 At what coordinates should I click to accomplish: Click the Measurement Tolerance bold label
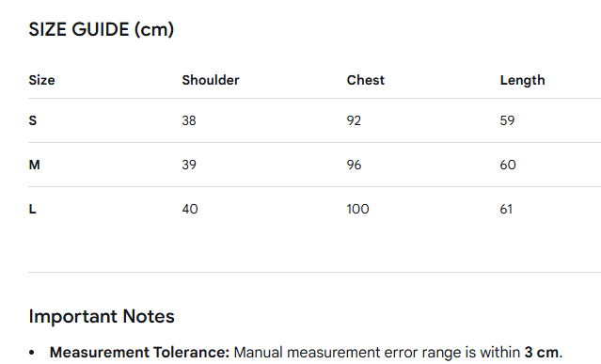coord(139,352)
